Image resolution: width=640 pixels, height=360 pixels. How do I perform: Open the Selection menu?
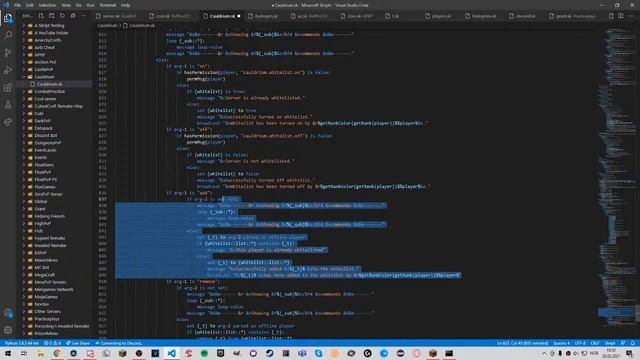[47, 5]
